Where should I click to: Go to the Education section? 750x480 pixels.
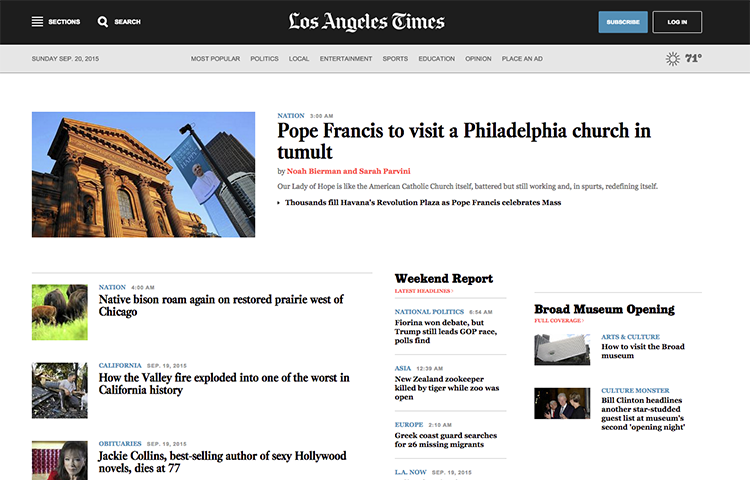[x=437, y=59]
